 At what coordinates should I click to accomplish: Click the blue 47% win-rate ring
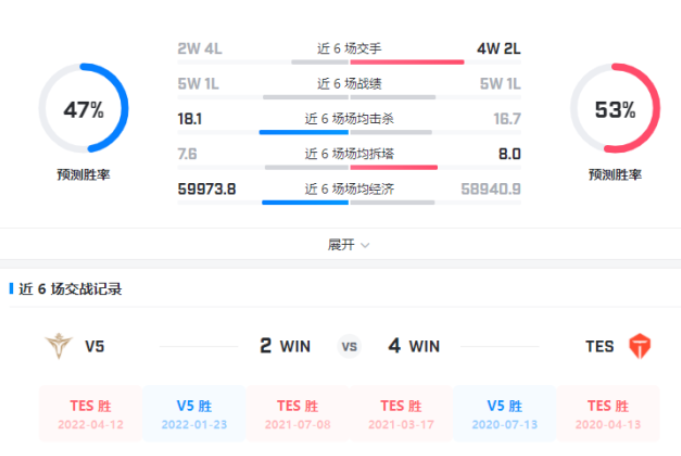[x=83, y=108]
